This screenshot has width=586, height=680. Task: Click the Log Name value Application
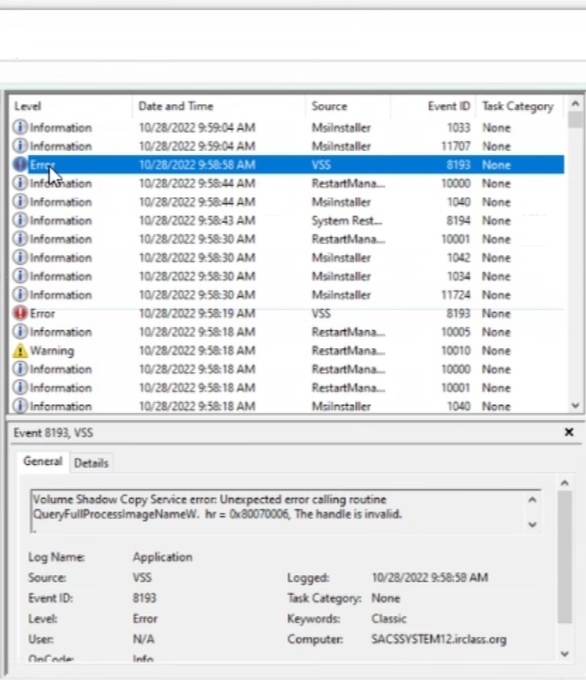coord(163,557)
